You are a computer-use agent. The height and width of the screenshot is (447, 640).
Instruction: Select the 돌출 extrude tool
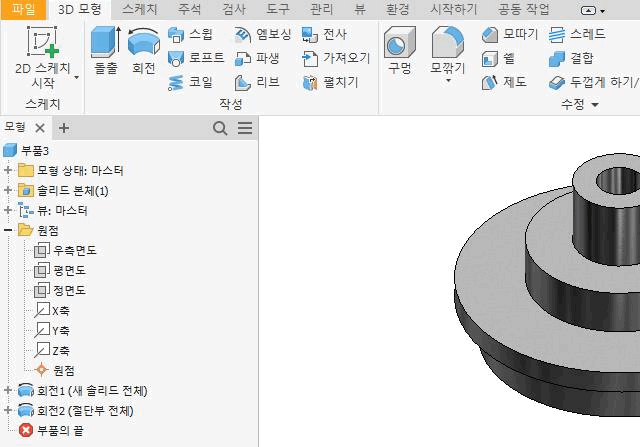(106, 51)
